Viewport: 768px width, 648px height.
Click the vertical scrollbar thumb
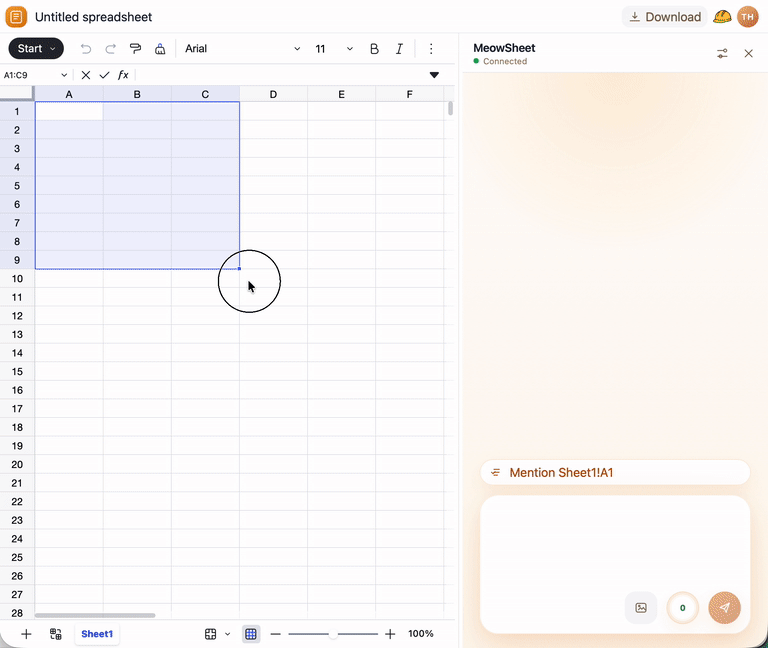pos(450,109)
